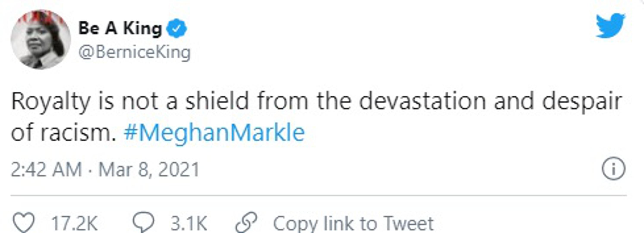Image resolution: width=644 pixels, height=233 pixels.
Task: Open the @BerniceKing handle link
Action: tap(134, 52)
